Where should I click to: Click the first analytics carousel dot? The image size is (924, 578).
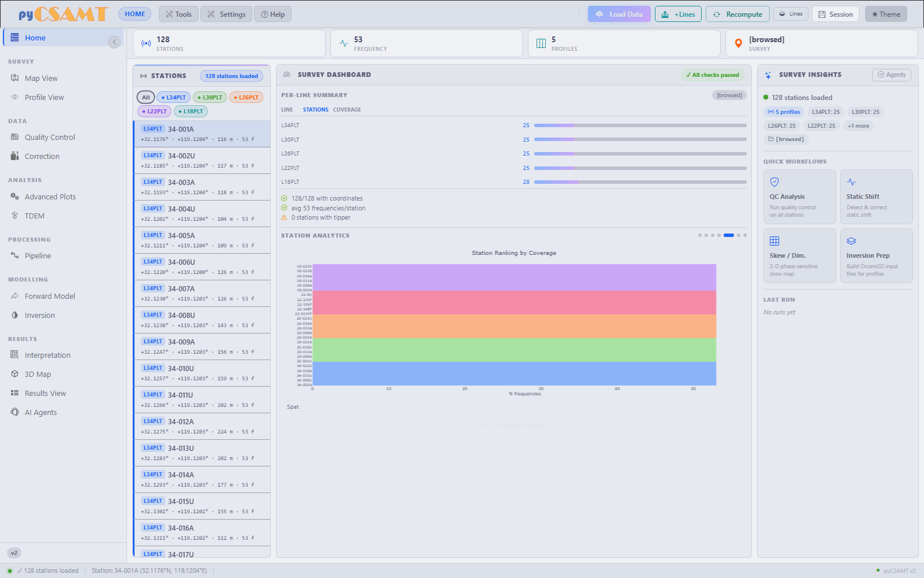click(700, 235)
